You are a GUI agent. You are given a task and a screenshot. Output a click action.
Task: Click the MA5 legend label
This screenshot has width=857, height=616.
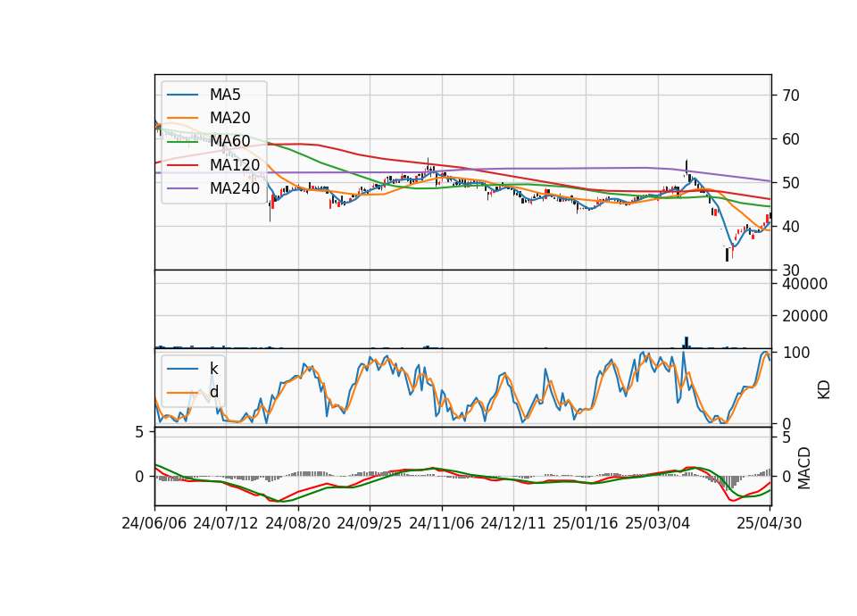coord(225,95)
